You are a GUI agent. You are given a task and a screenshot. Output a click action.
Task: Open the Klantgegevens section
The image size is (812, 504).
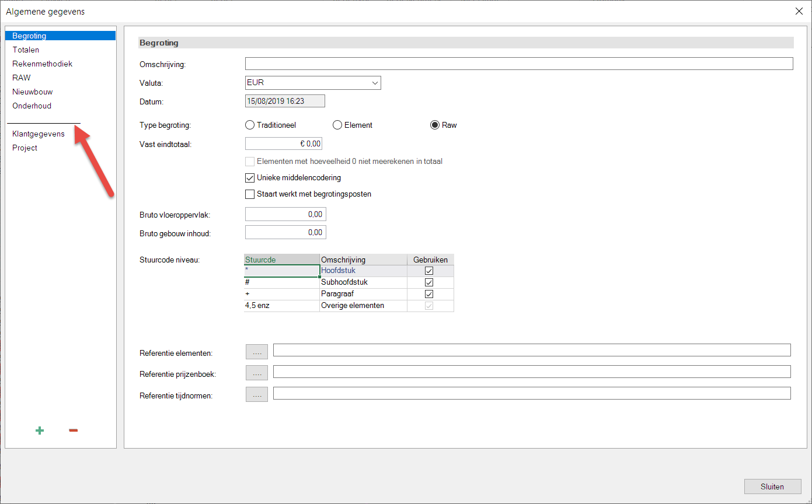click(39, 134)
